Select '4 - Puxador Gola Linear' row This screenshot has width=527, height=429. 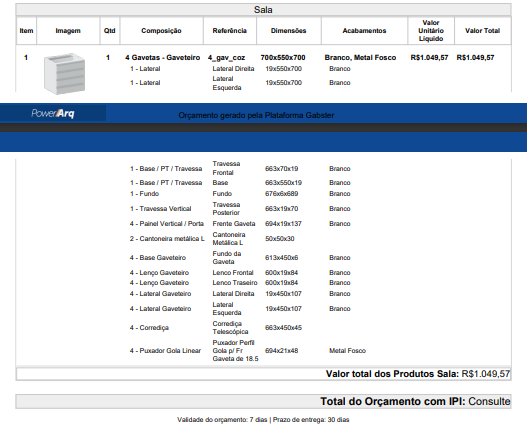pyautogui.click(x=165, y=351)
